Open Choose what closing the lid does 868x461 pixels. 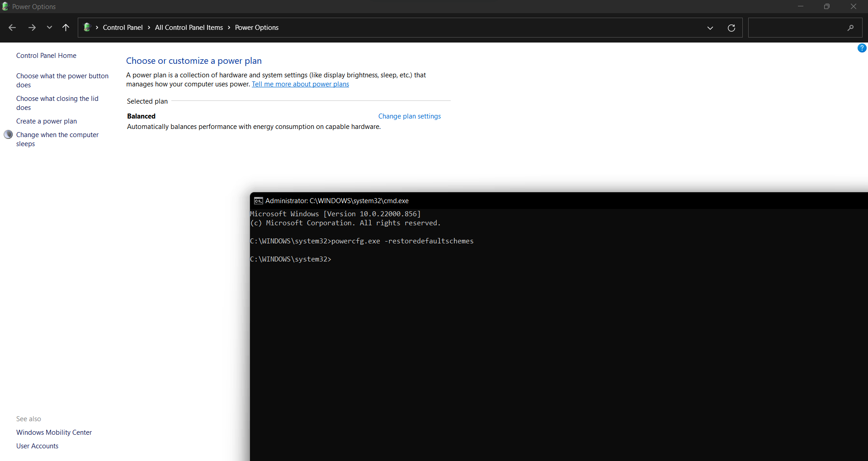point(57,103)
